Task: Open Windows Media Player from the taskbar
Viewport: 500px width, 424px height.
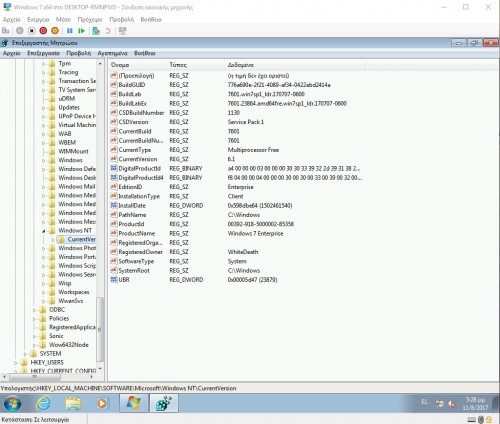Action: (102, 403)
